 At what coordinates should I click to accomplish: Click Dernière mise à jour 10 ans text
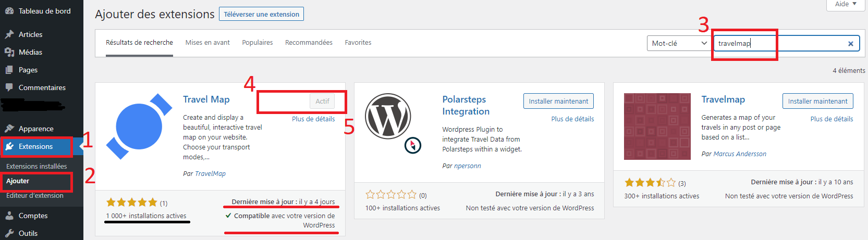click(x=802, y=182)
